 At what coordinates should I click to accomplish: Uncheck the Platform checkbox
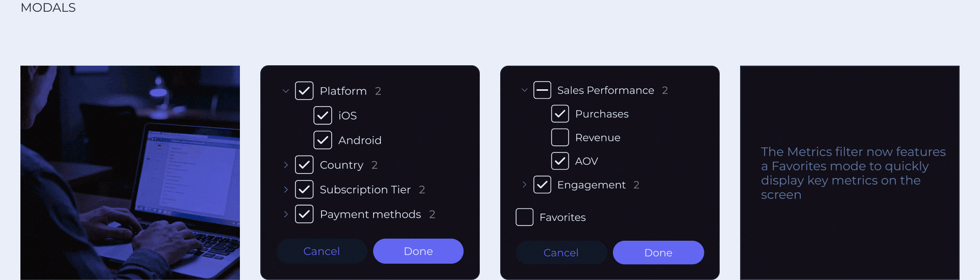(x=304, y=91)
